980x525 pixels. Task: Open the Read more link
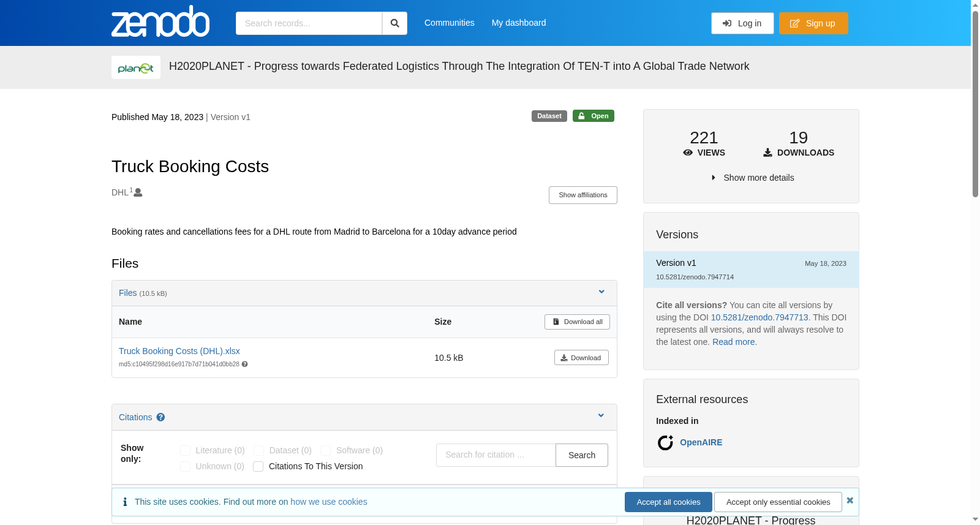pyautogui.click(x=734, y=342)
